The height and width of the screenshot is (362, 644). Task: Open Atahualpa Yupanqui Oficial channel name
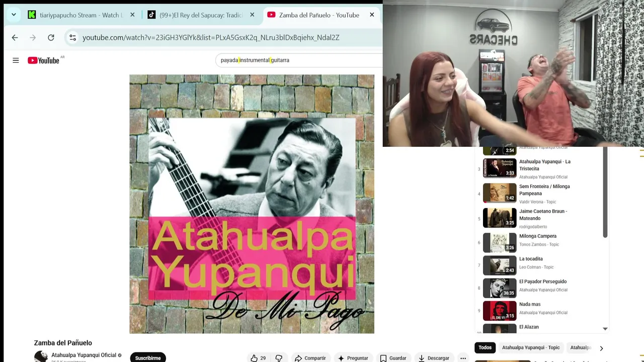pos(84,355)
